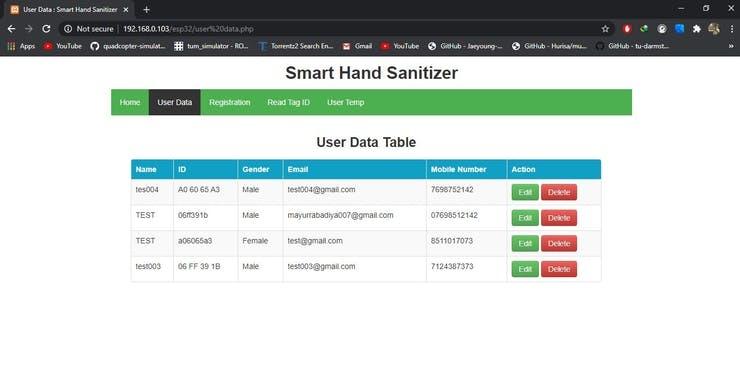The height and width of the screenshot is (390, 740).
Task: Open the red shield extension icon
Action: (x=627, y=29)
